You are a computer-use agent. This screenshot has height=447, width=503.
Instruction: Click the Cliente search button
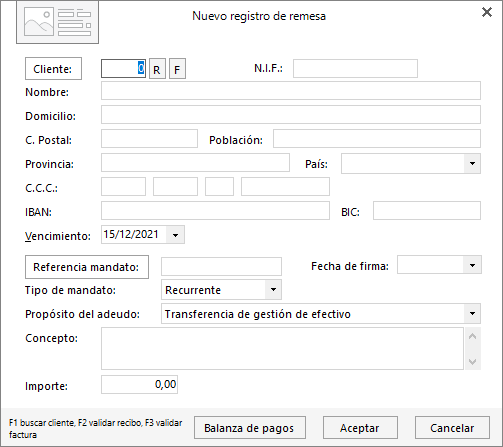coord(53,69)
